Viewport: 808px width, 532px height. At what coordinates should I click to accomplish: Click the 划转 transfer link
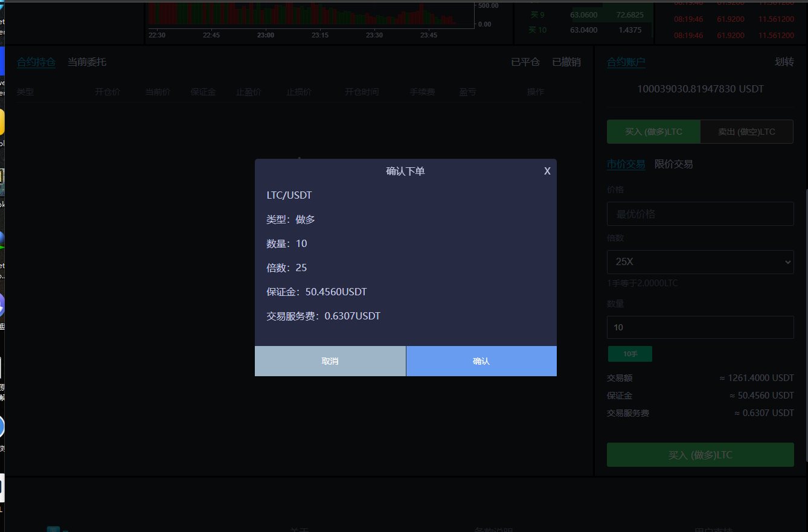point(784,62)
